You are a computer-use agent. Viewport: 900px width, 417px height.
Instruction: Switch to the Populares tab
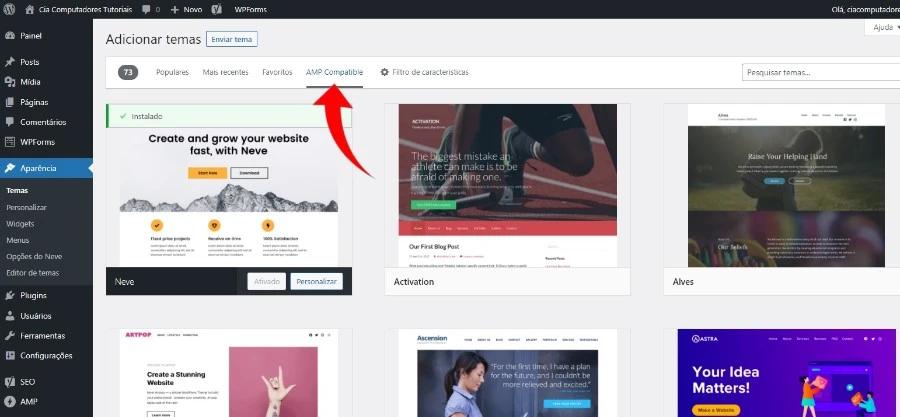pyautogui.click(x=172, y=72)
